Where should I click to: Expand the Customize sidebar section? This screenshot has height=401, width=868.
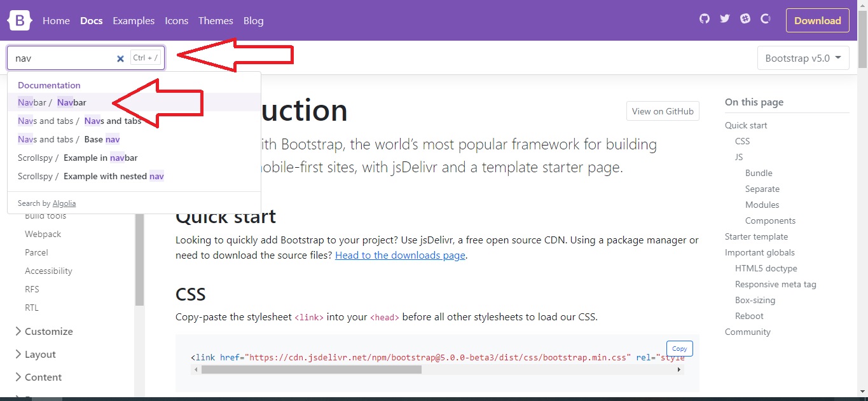43,331
